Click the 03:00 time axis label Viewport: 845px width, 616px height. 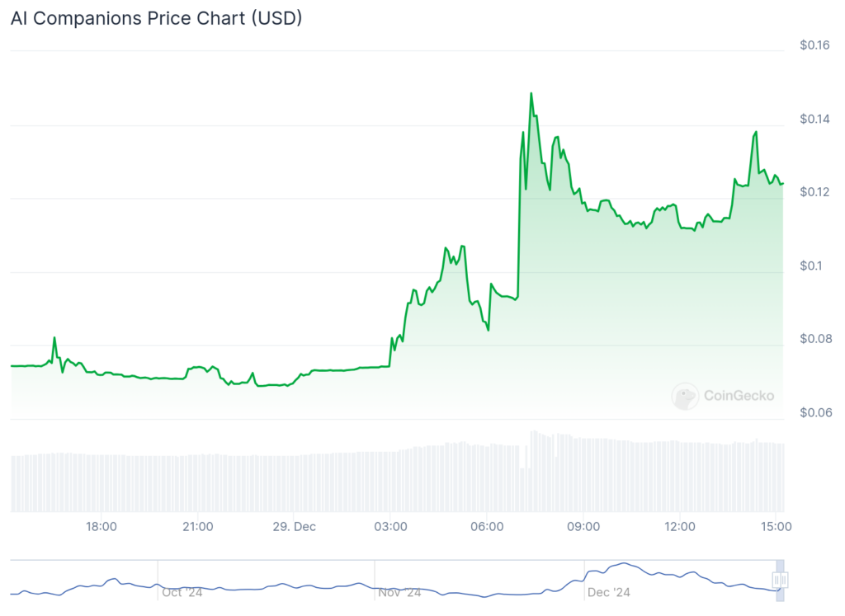point(390,526)
